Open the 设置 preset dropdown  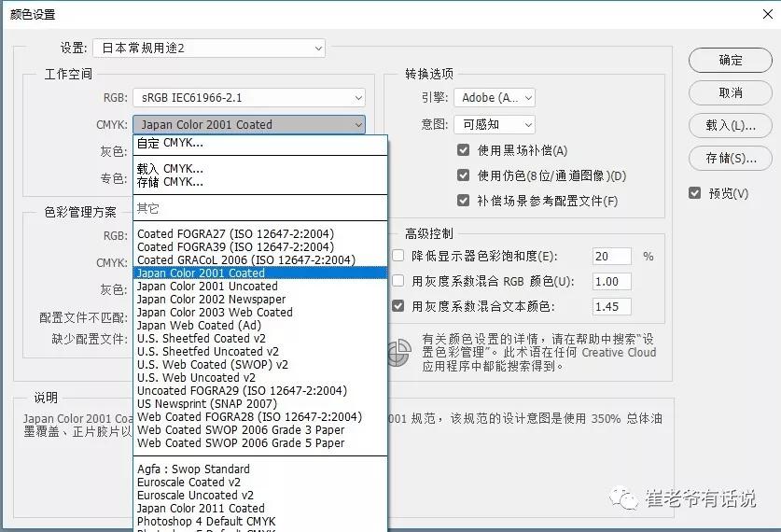tap(208, 48)
